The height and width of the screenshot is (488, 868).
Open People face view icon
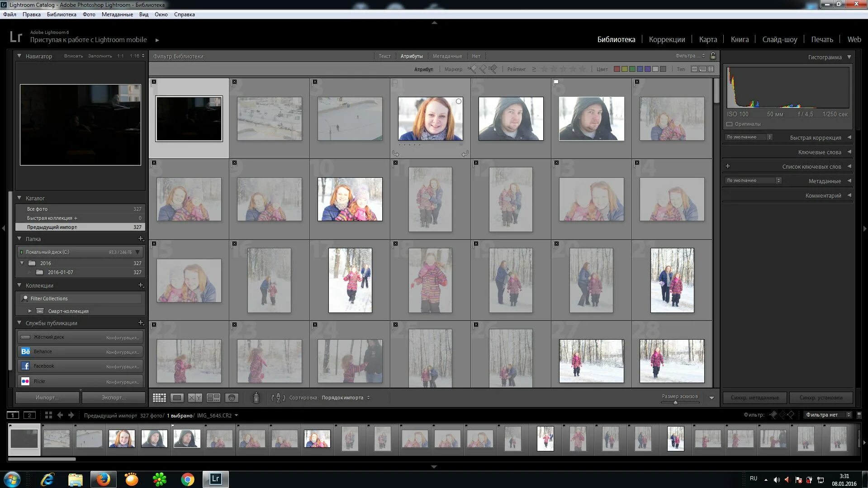232,398
